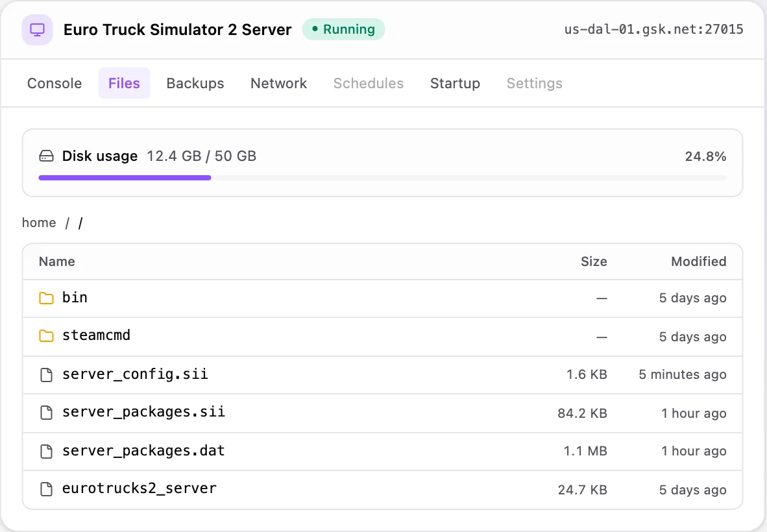This screenshot has width=767, height=532.
Task: Click the eurotrucks2_server file icon
Action: tap(46, 489)
